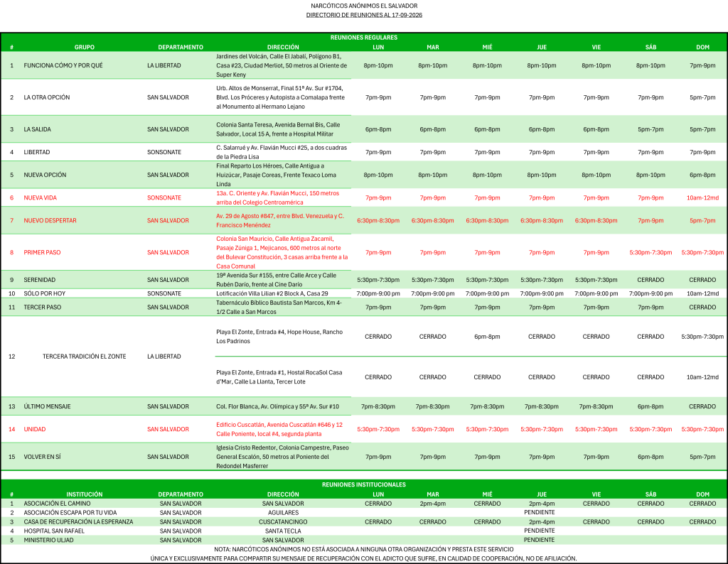This screenshot has width=728, height=564.
Task: Click Col. Flor Blanca address cell
Action: 278,406
